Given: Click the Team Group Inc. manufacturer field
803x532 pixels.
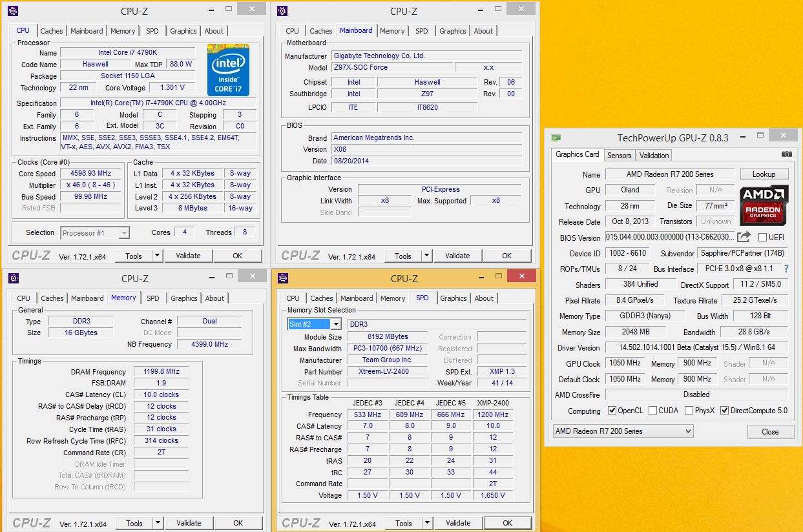Looking at the screenshot, I should point(388,360).
